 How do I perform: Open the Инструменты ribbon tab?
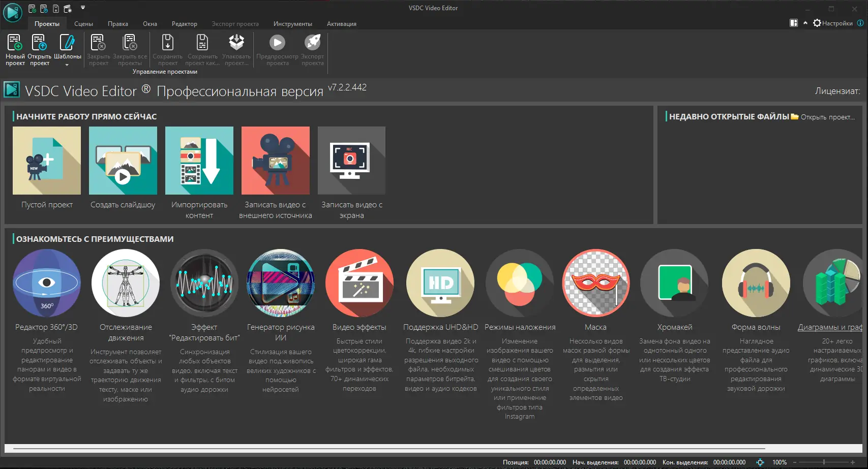point(293,24)
